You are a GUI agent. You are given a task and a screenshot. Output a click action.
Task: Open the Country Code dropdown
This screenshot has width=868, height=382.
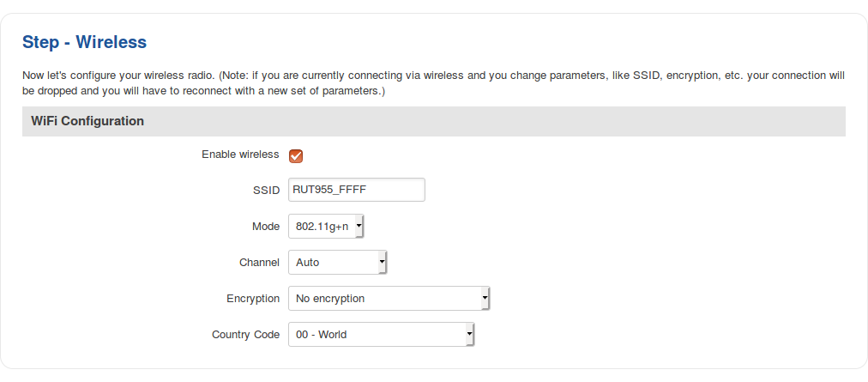tap(380, 335)
